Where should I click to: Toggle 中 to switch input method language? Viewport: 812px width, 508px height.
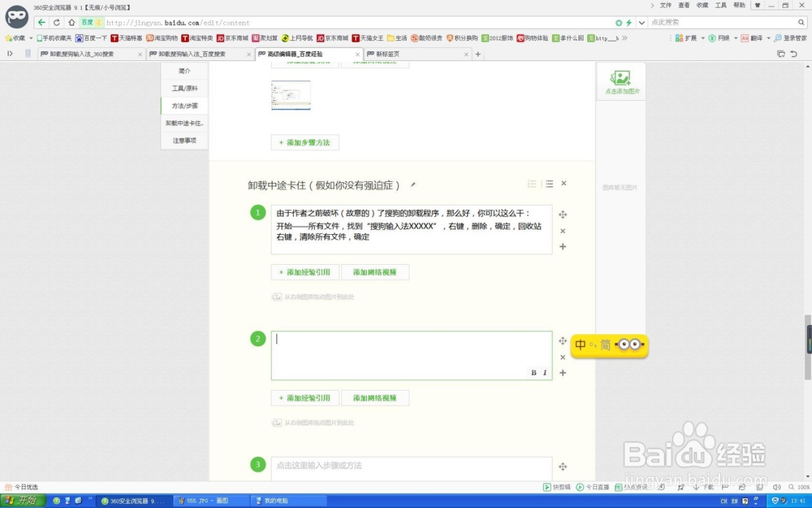tap(581, 345)
